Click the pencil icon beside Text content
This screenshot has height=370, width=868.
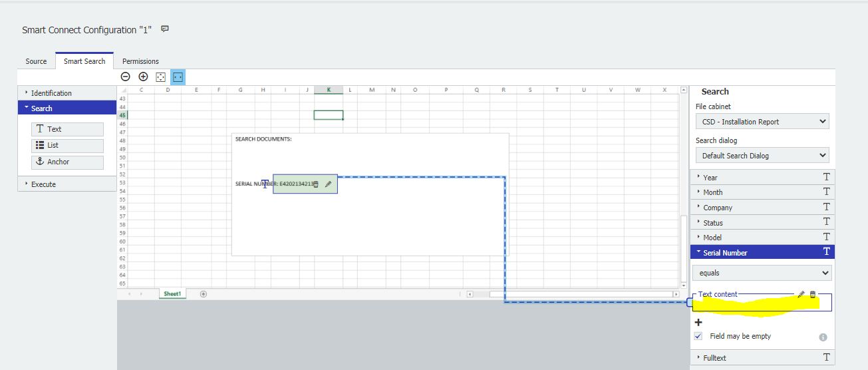coord(801,294)
